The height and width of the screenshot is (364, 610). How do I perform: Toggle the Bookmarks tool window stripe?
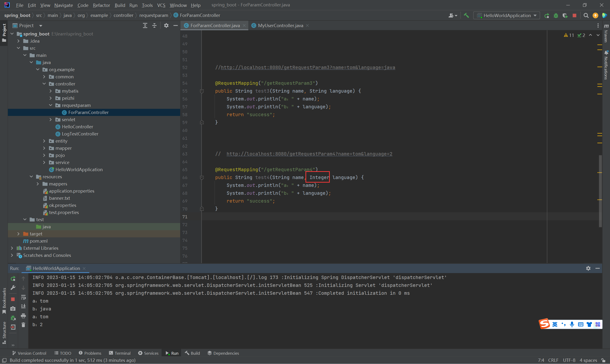tap(4, 300)
